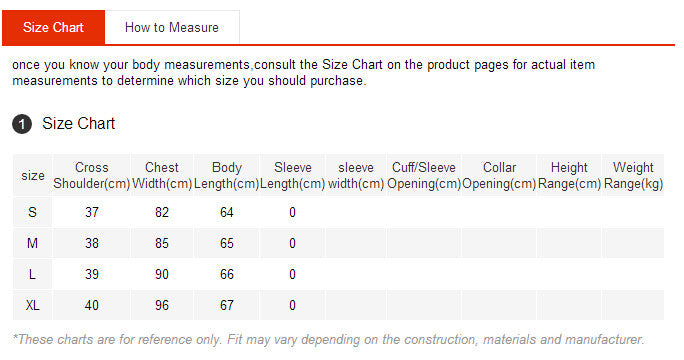Click body length value 66 for L
684x360 pixels.
coord(227,274)
